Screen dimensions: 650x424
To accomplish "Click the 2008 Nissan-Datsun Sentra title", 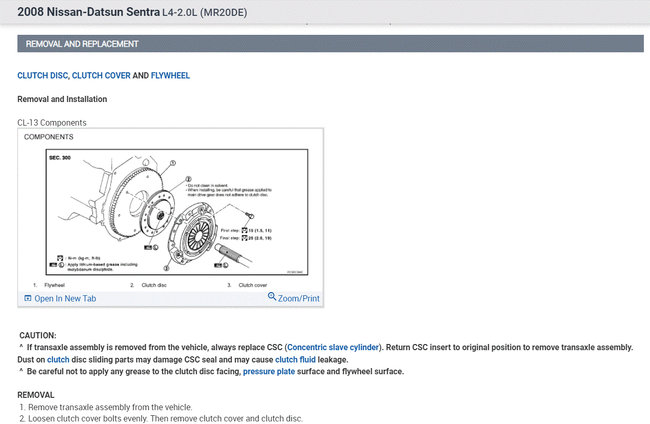I will coord(88,12).
